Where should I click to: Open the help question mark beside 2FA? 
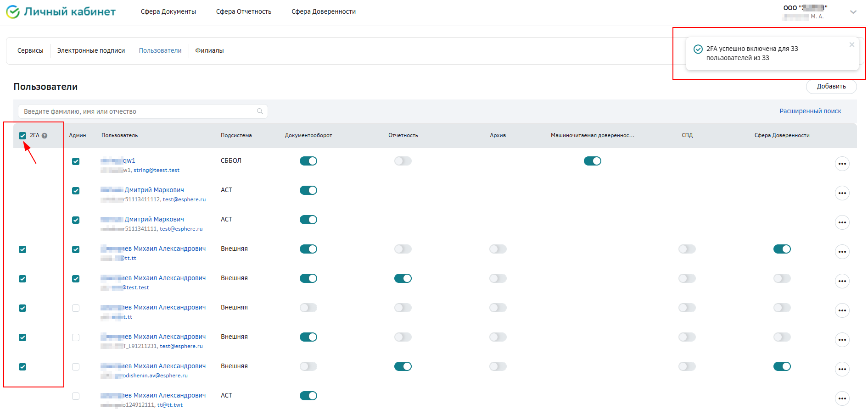pos(45,136)
